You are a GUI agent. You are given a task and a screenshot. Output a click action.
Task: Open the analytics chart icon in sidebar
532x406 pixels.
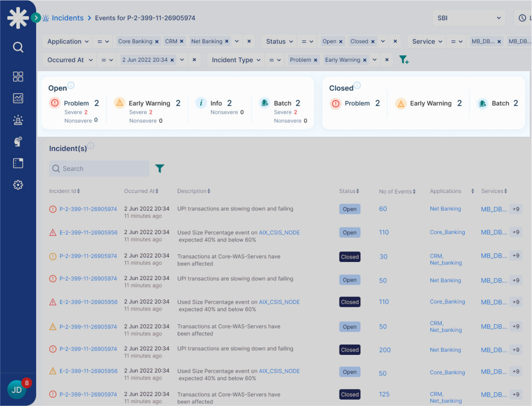18,98
